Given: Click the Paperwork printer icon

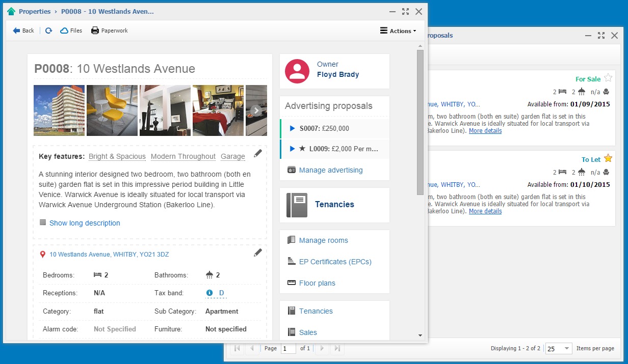Looking at the screenshot, I should (x=95, y=31).
